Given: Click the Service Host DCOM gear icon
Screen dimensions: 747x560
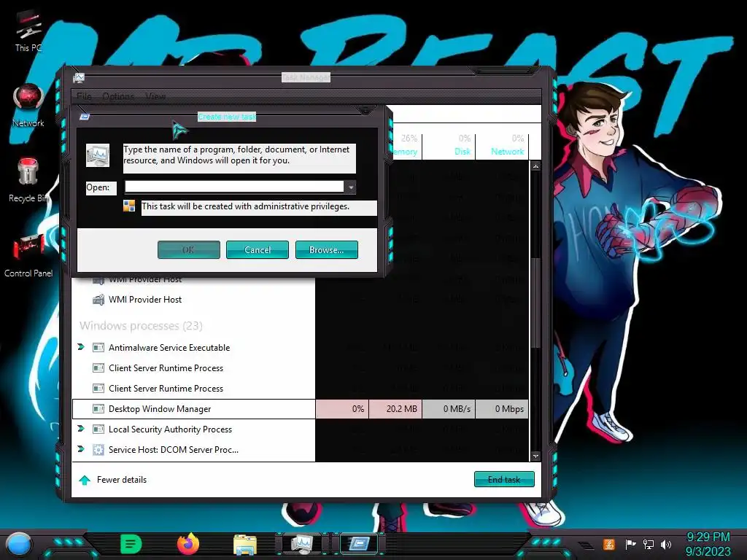Looking at the screenshot, I should (98, 449).
